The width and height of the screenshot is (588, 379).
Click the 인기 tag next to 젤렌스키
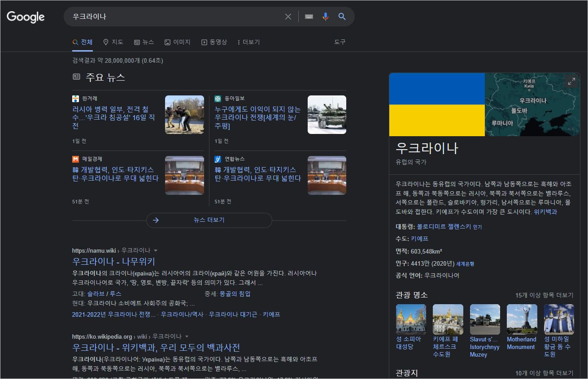[478, 227]
